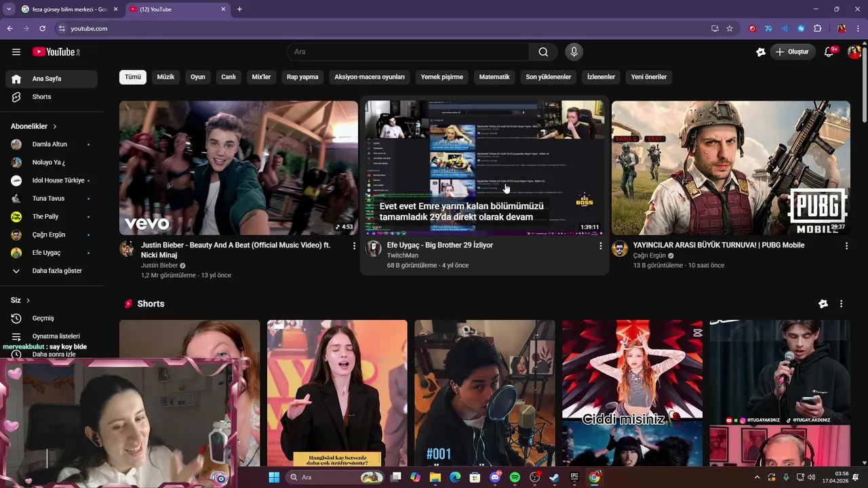This screenshot has height=488, width=868.
Task: Open the 7TV browser extension
Action: point(768,28)
